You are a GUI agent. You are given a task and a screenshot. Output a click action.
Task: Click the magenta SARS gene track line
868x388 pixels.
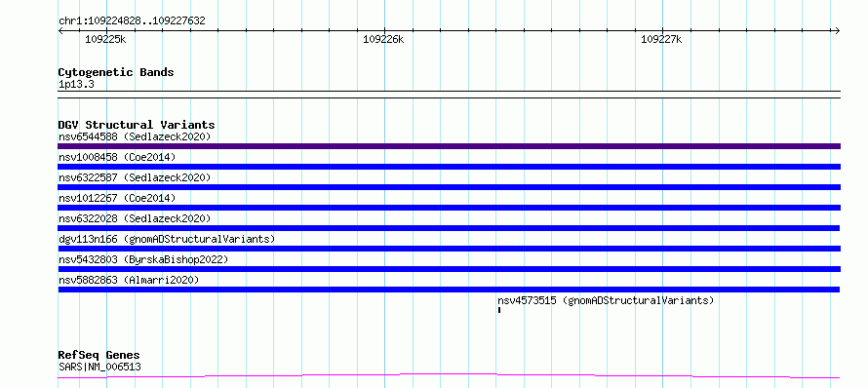(x=449, y=376)
